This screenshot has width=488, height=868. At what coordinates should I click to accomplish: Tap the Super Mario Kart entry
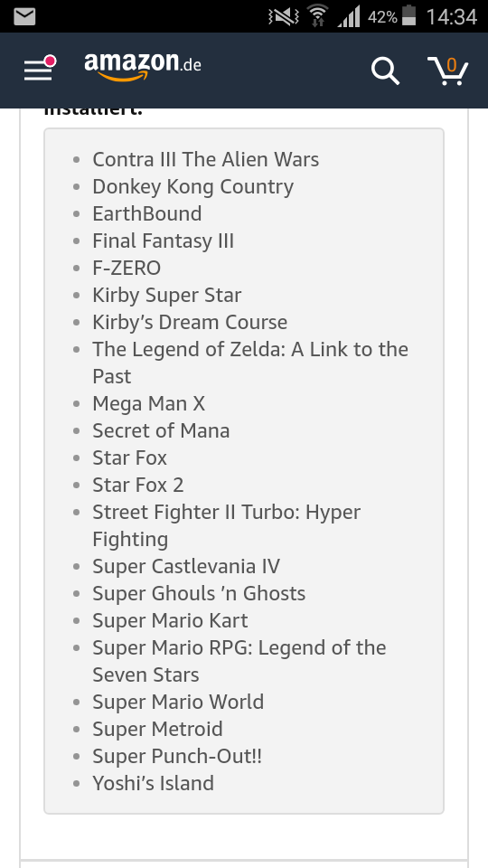[x=171, y=620]
